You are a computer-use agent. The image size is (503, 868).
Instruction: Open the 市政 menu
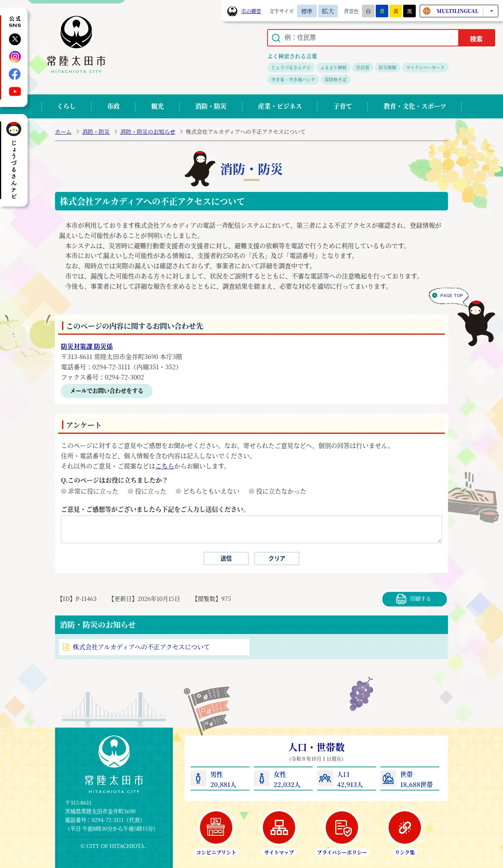click(x=113, y=106)
